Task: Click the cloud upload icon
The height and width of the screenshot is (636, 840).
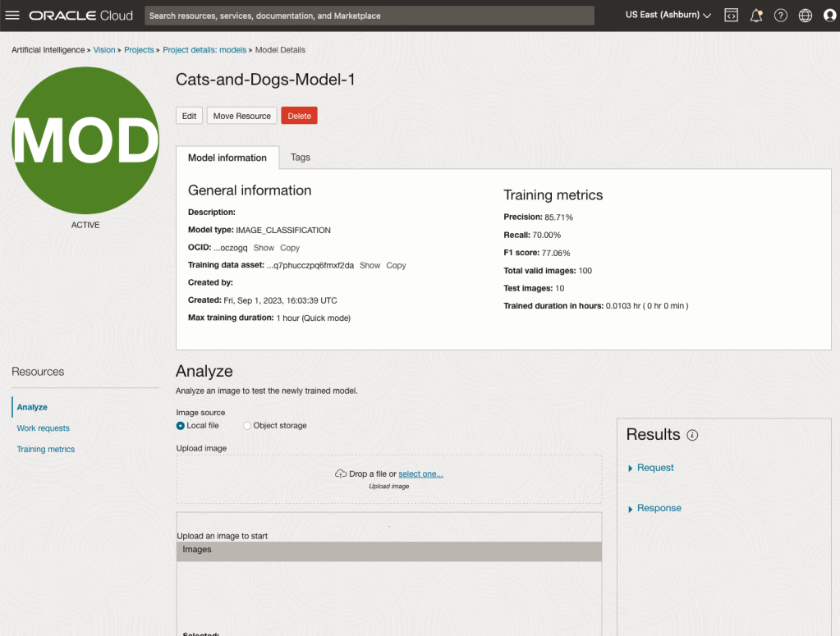Action: (x=340, y=474)
